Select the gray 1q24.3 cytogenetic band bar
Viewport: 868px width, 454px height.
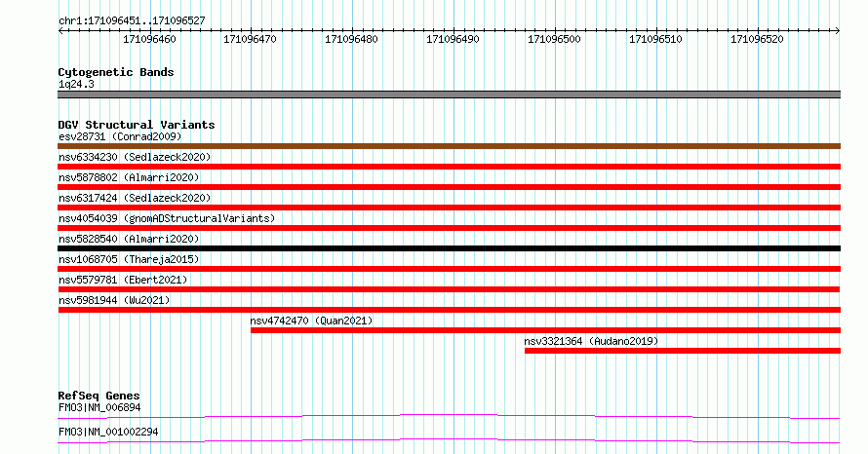449,95
